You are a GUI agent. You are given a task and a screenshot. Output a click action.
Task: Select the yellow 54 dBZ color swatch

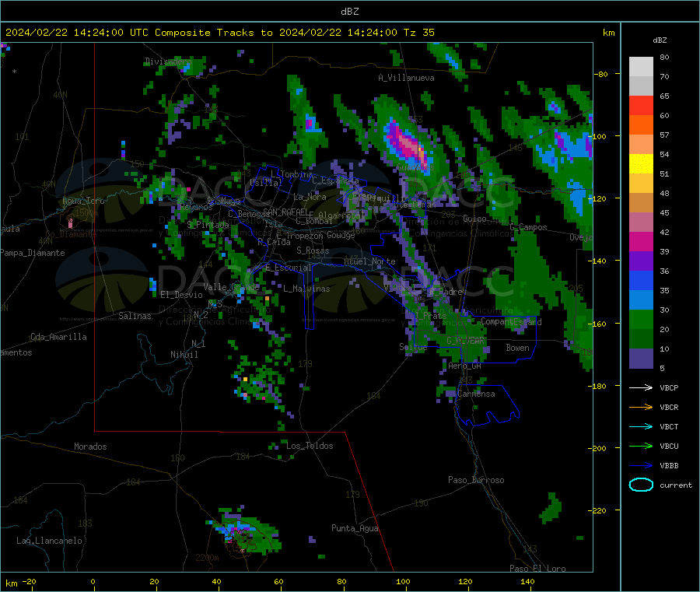641,164
